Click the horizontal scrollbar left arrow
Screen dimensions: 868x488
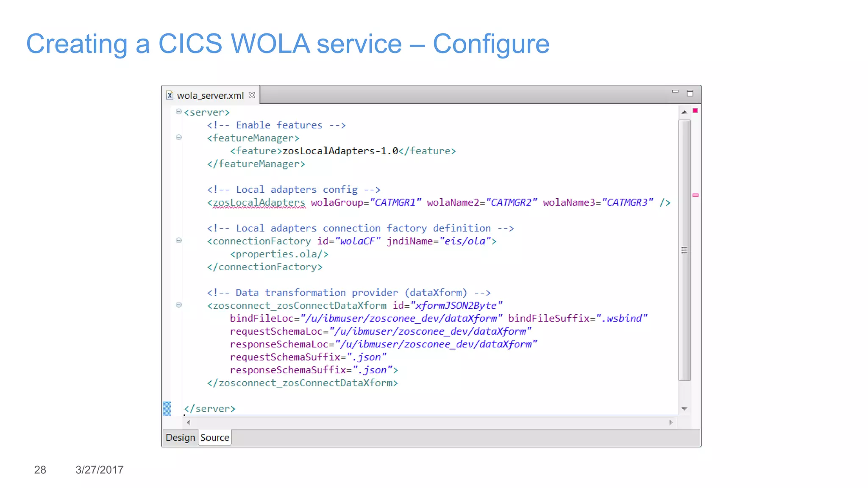[189, 422]
